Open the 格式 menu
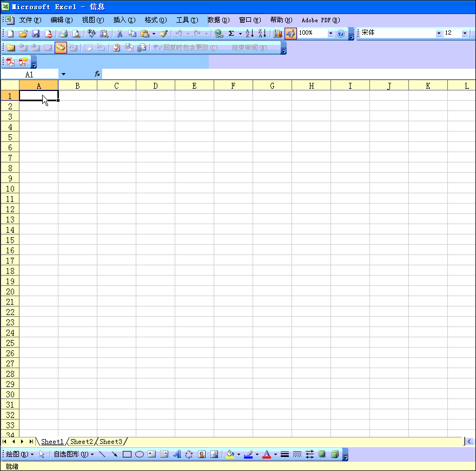This screenshot has height=471, width=476. (155, 20)
